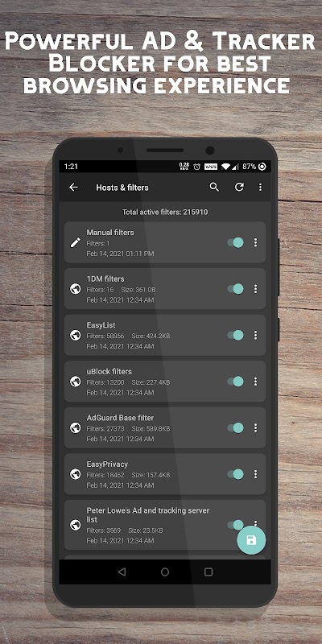Click the pencil icon for Manual filters
Image resolution: width=322 pixels, height=644 pixels.
75,243
